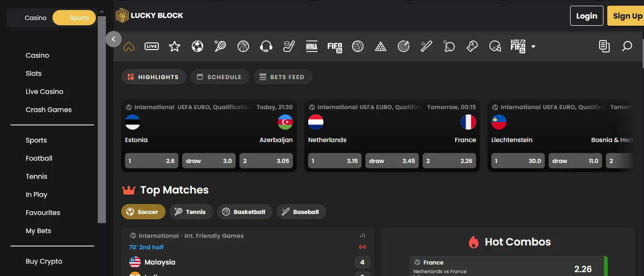
Task: Filter Top Matches by Soccer
Action: (x=143, y=212)
